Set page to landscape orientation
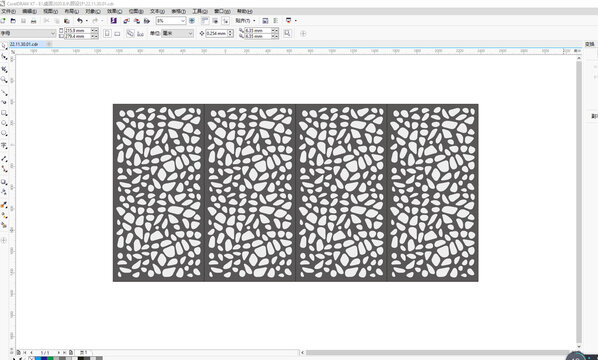Screen dimensions: 598x360 click(x=117, y=34)
